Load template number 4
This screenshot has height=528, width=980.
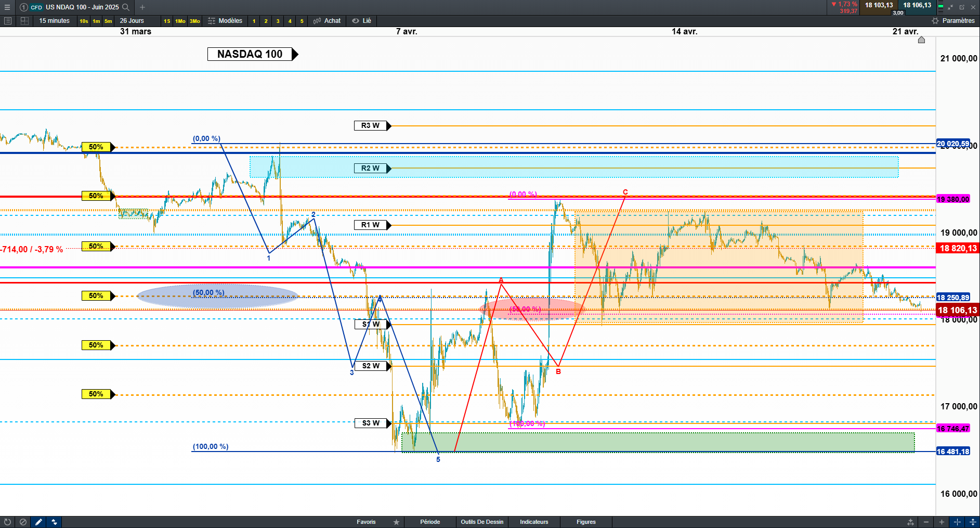[290, 21]
